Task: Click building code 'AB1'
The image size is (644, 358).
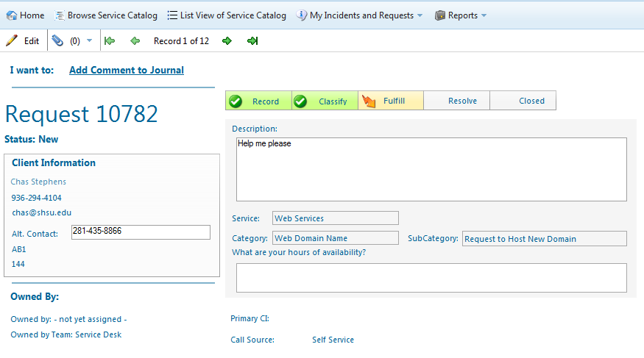Action: tap(19, 249)
